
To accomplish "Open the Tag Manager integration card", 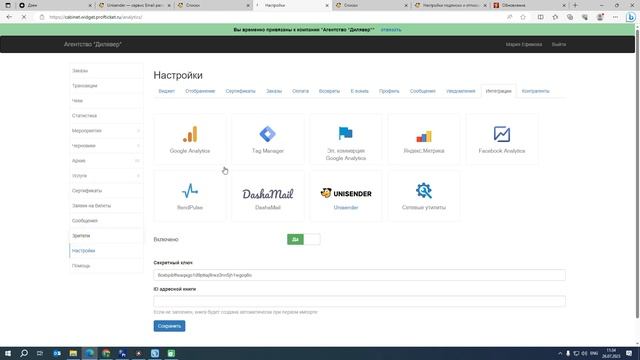I will [x=268, y=140].
